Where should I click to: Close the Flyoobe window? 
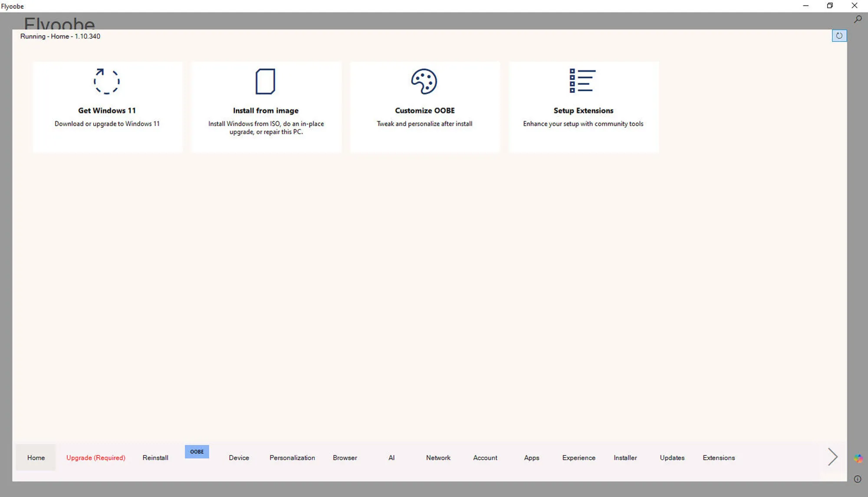[855, 6]
